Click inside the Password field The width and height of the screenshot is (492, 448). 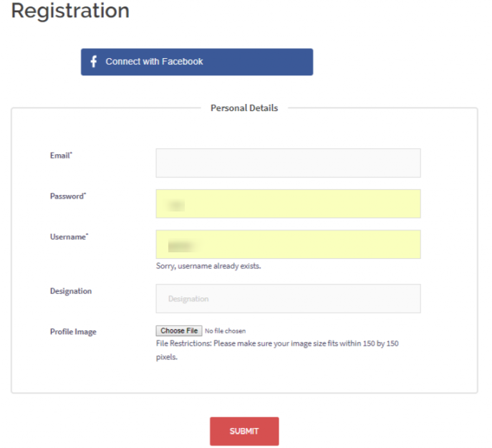pos(288,204)
